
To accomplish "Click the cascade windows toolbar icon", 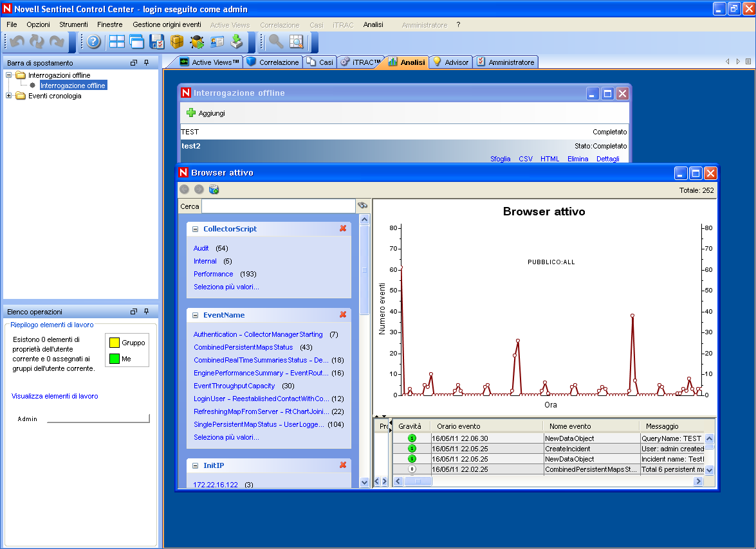I will [x=137, y=42].
